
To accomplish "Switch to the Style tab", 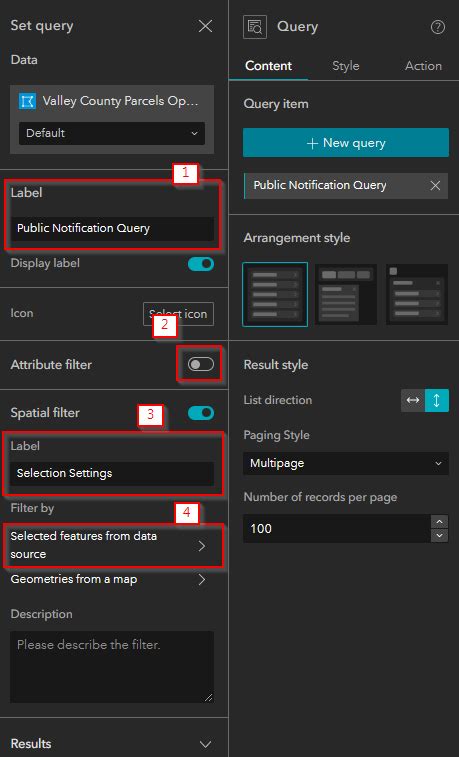I will pyautogui.click(x=346, y=66).
